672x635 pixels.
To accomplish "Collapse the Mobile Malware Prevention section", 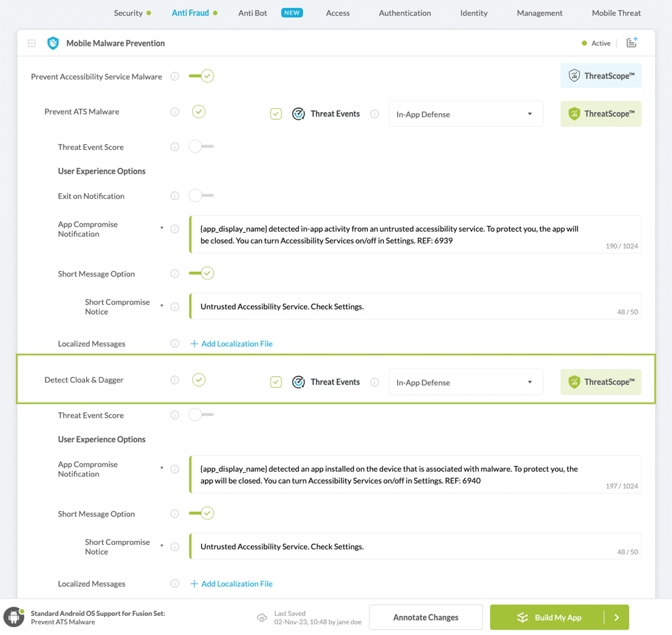I will coord(32,43).
